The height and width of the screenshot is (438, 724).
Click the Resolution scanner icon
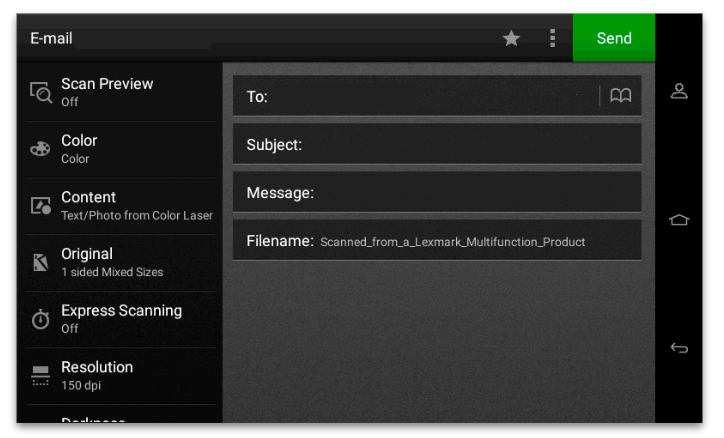[x=41, y=376]
